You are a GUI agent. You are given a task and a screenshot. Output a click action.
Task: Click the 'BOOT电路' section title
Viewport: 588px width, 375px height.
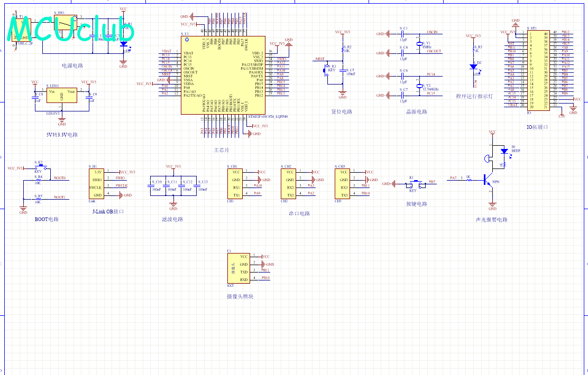coord(47,219)
